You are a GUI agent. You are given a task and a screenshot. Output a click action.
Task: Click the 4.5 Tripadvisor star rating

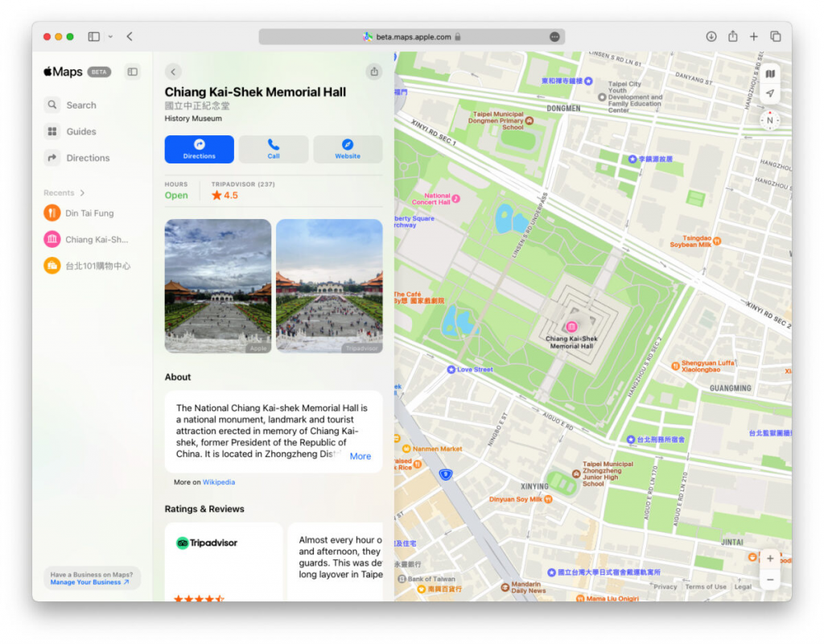pos(223,193)
